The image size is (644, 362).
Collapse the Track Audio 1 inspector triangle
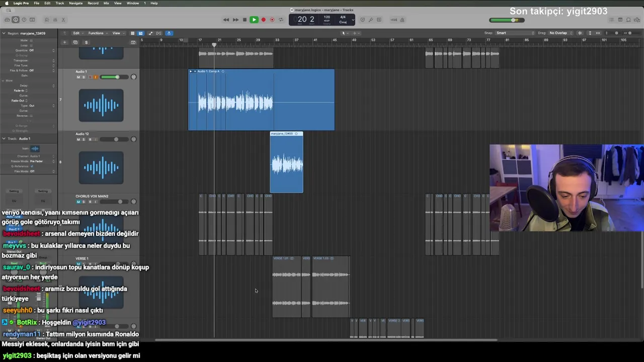point(4,138)
